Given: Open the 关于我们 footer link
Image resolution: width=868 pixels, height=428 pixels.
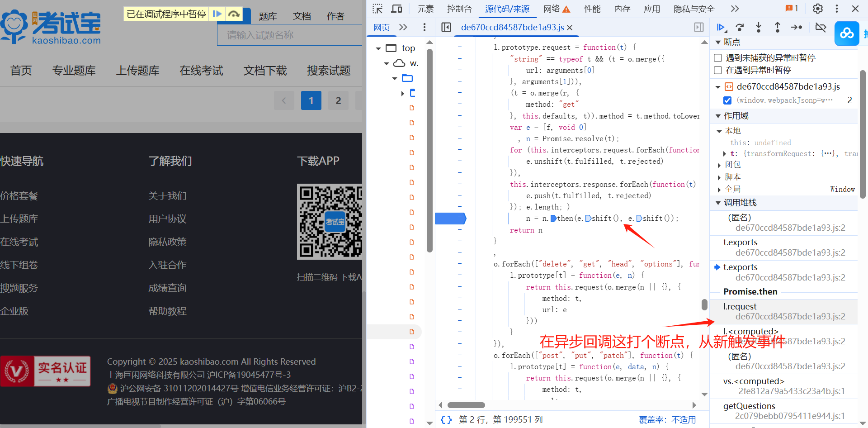Looking at the screenshot, I should tap(167, 195).
